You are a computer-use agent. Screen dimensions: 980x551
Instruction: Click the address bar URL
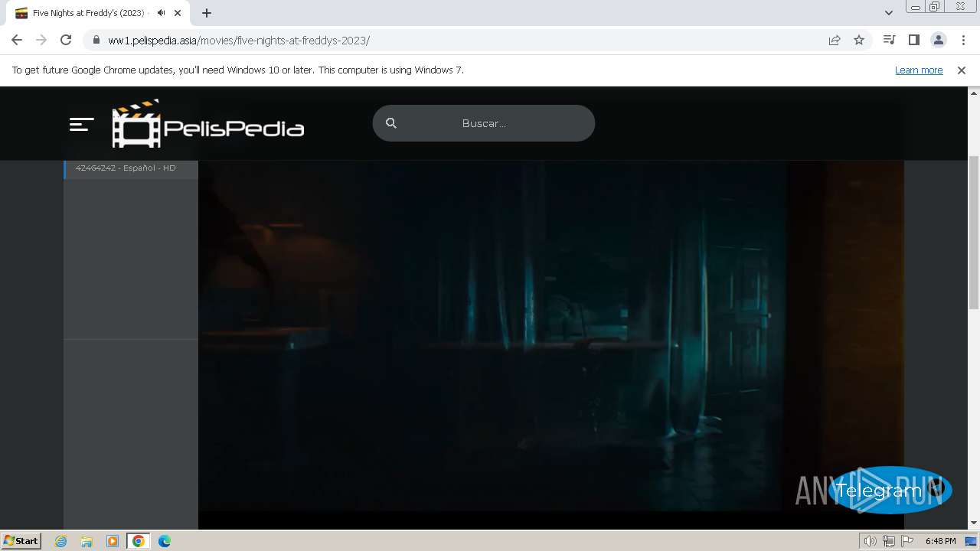(x=239, y=41)
